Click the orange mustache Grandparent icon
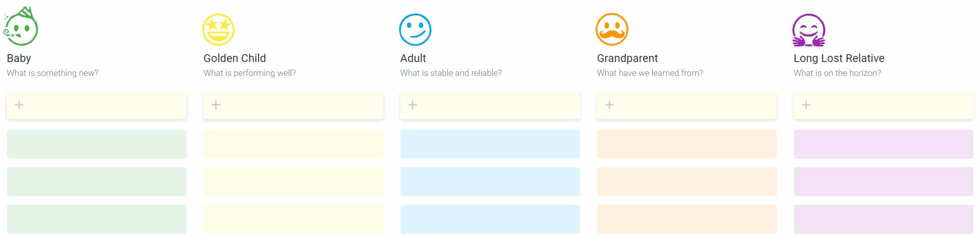 point(612,29)
